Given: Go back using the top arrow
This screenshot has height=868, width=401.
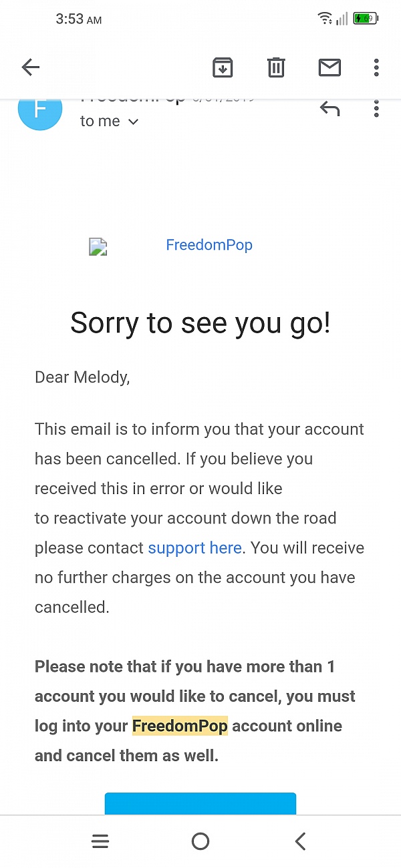Looking at the screenshot, I should click(31, 67).
